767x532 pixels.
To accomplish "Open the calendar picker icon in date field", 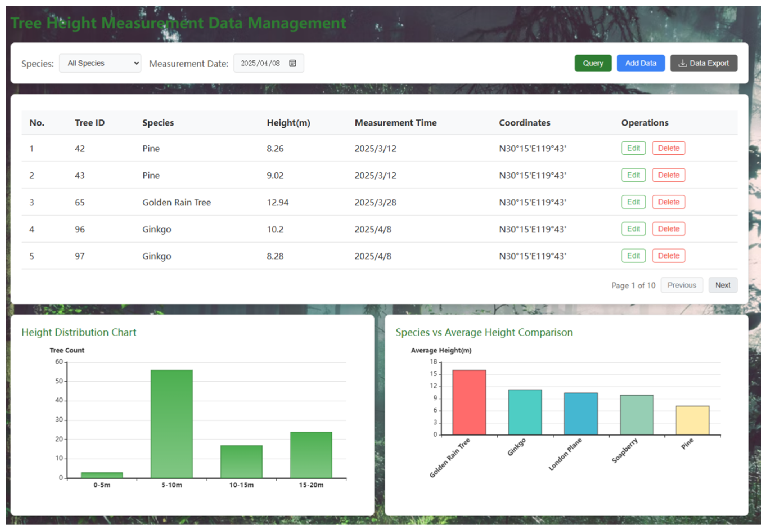I will [x=292, y=63].
